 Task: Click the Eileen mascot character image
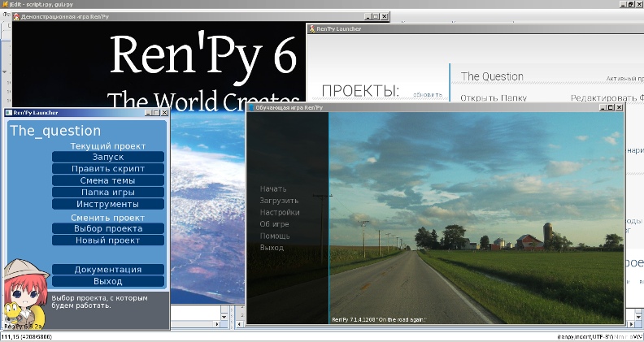click(x=25, y=293)
